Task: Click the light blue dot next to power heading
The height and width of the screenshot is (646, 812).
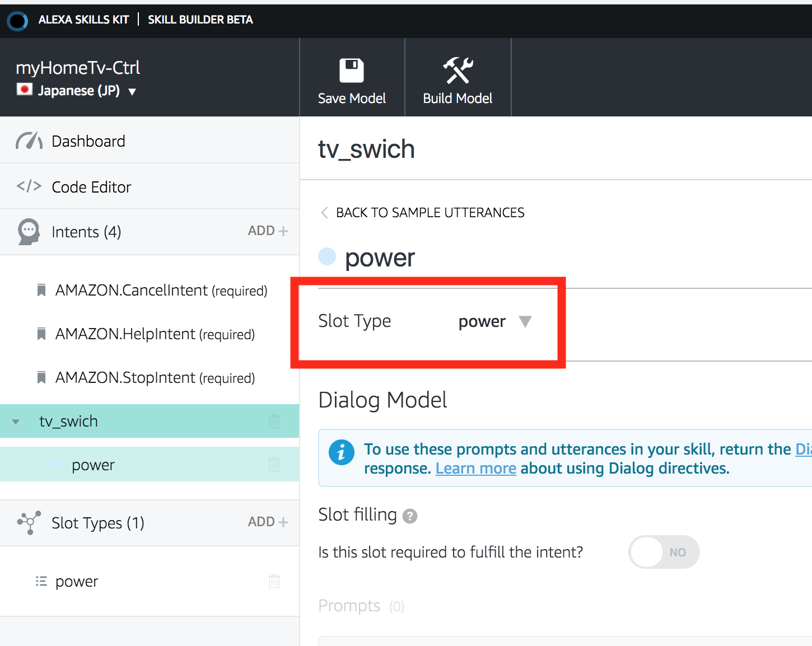Action: tap(327, 256)
